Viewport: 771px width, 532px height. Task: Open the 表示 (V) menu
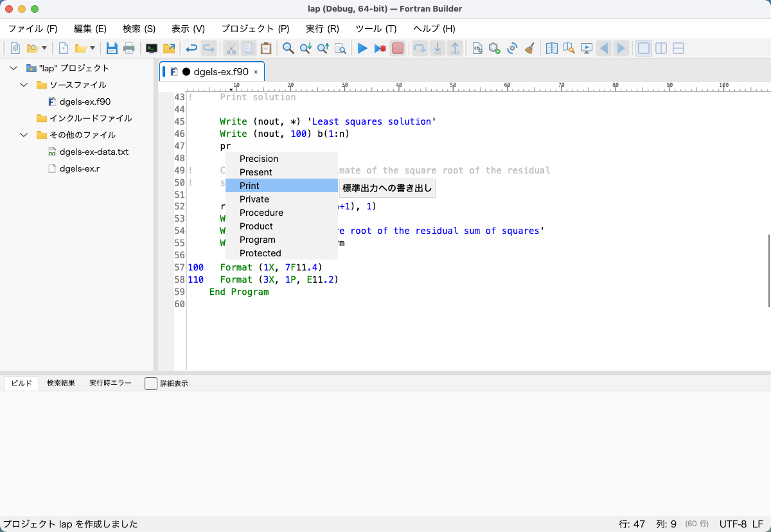[x=188, y=29]
